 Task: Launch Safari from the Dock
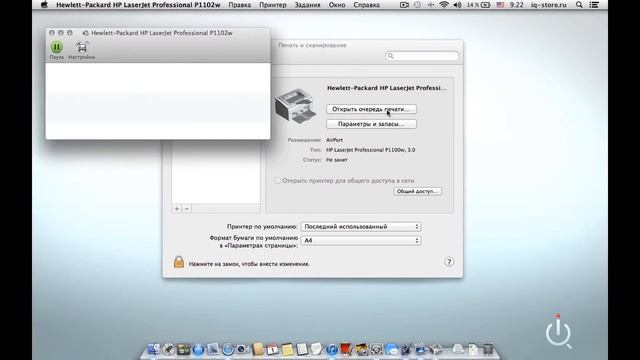(228, 349)
